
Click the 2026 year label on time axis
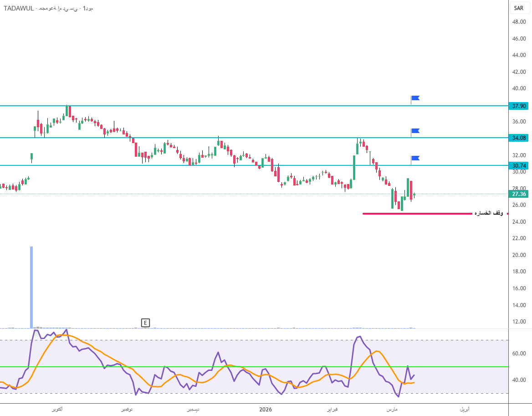point(265,410)
